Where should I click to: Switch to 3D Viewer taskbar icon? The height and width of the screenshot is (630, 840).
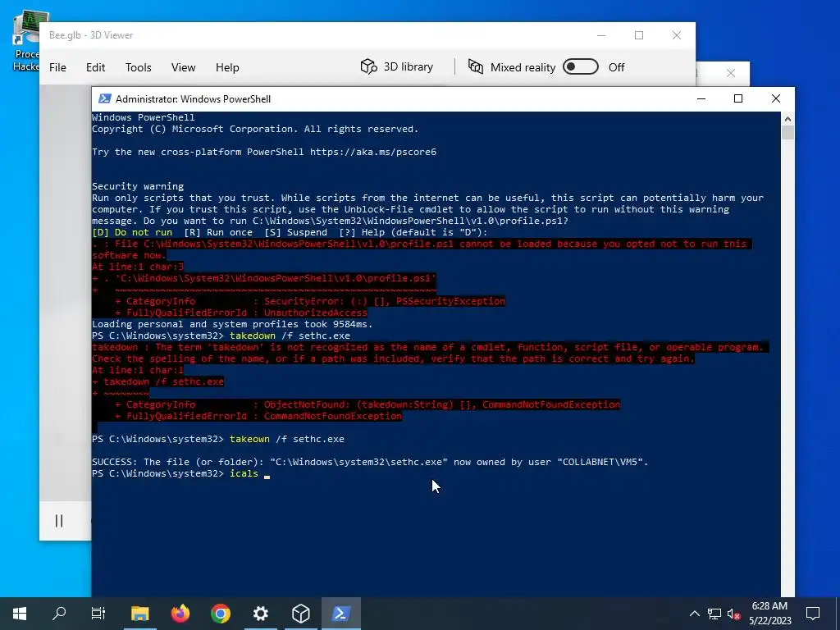tap(300, 614)
